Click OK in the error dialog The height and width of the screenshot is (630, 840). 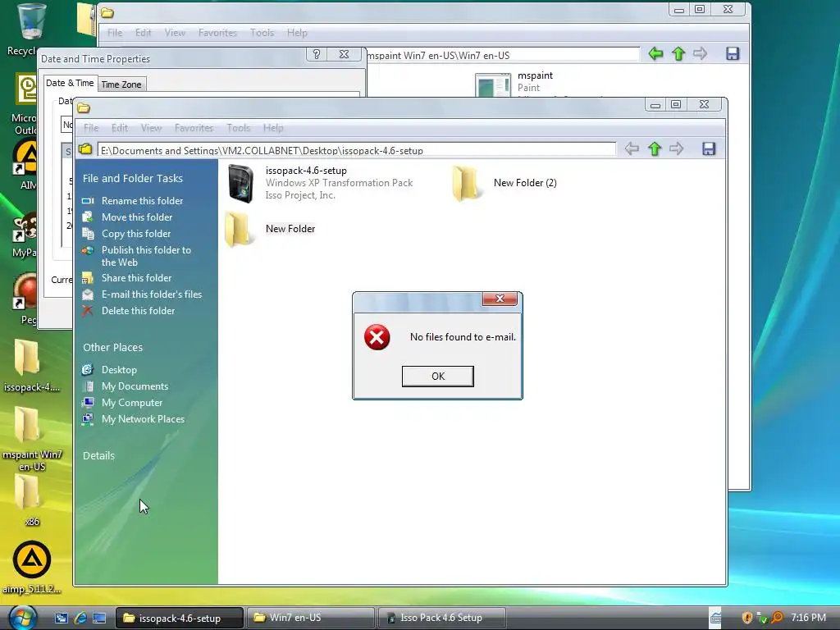coord(438,376)
